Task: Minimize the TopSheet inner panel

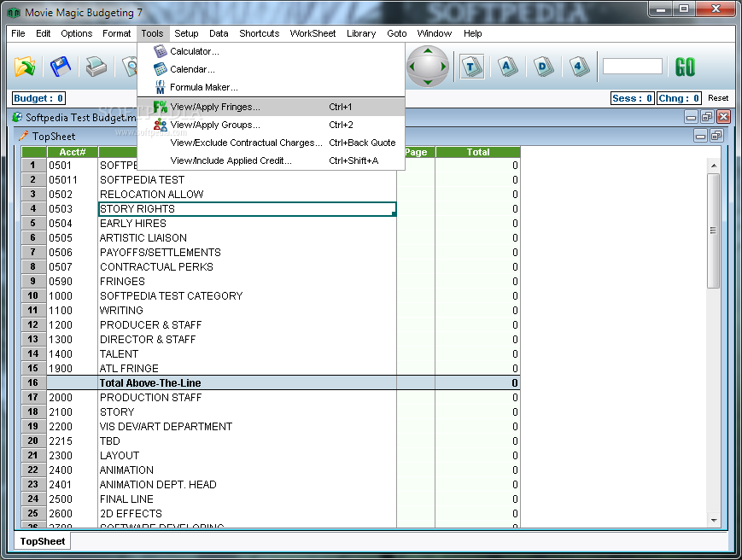Action: click(701, 137)
